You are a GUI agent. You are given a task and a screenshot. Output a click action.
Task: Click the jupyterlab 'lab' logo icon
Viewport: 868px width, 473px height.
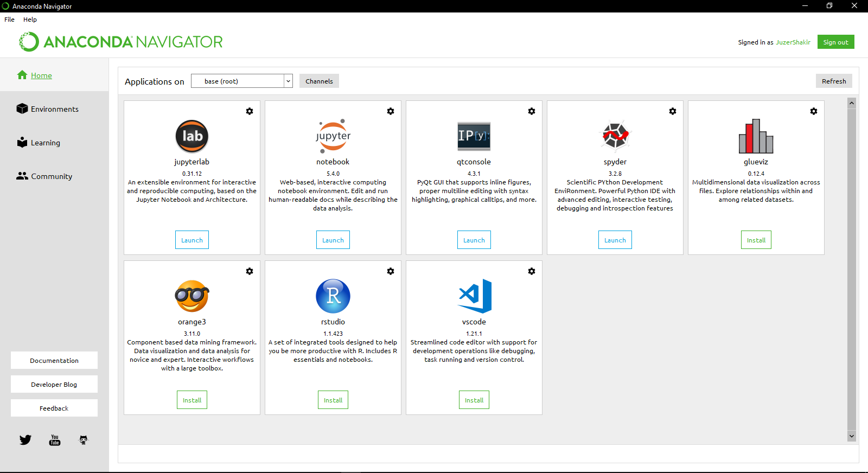point(192,136)
